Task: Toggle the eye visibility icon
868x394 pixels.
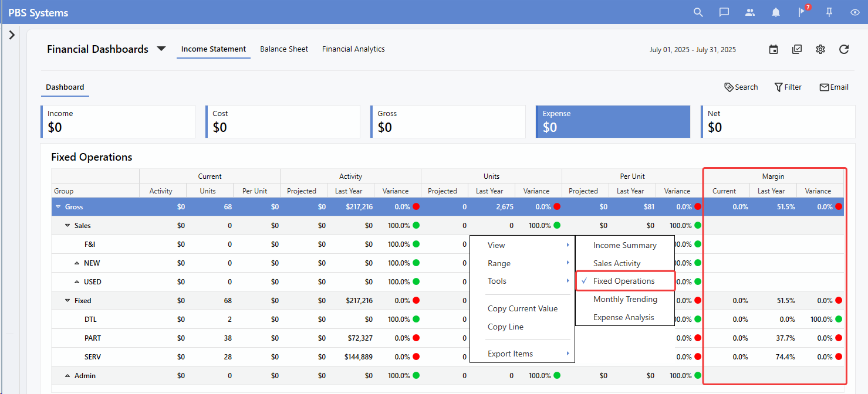Action: 855,12
